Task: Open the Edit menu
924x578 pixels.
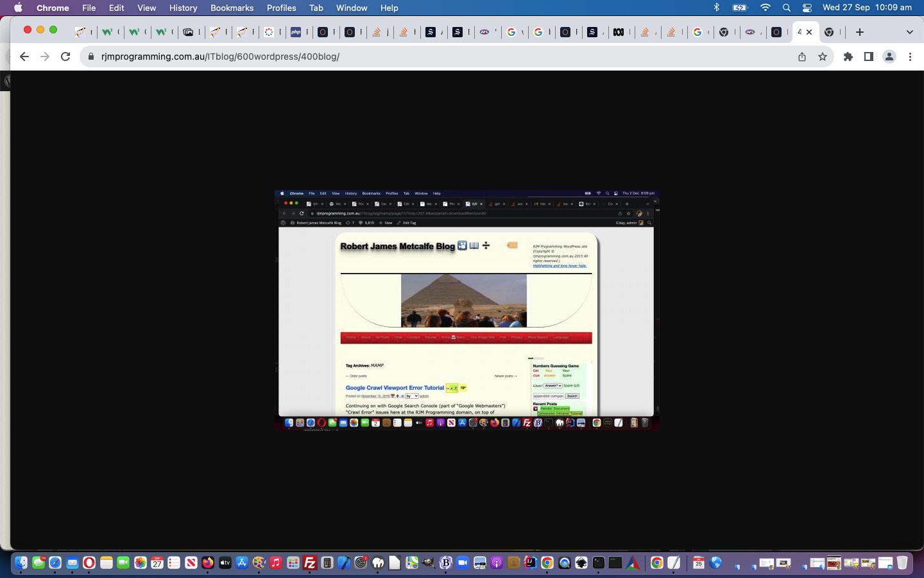Action: (116, 8)
